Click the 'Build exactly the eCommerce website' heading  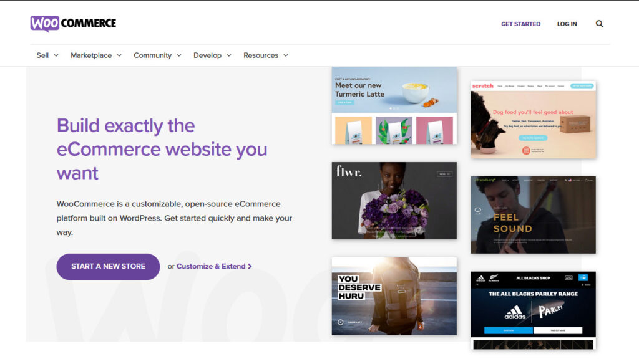point(162,149)
